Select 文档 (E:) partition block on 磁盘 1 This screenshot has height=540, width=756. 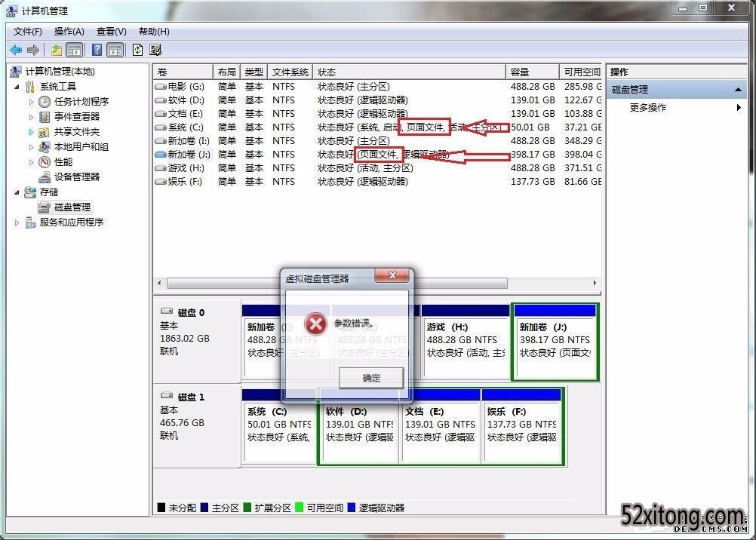tap(440, 426)
